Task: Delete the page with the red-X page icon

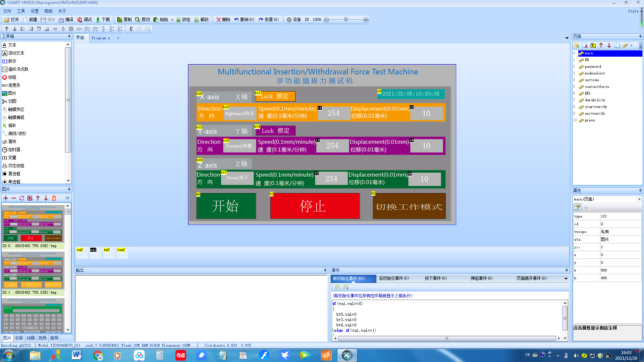Action: pos(585,45)
